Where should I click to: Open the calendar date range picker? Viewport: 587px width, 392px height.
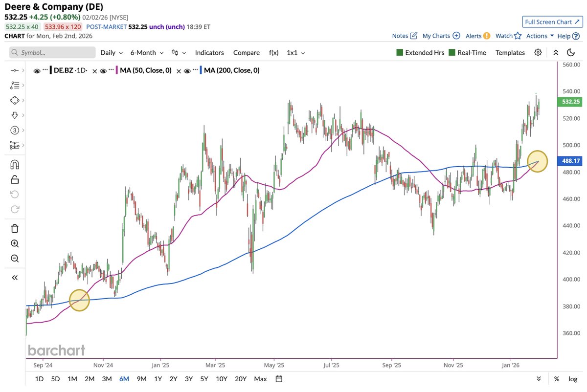click(279, 379)
